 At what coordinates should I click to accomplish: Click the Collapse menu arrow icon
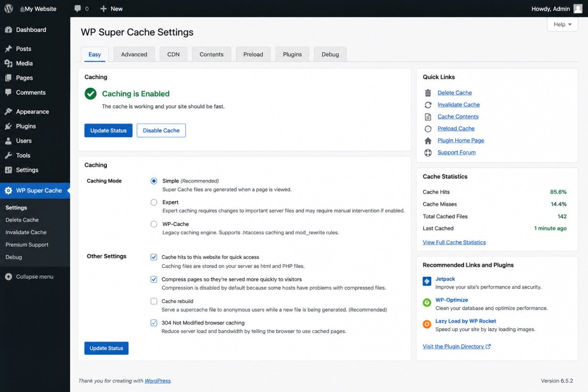click(x=8, y=277)
